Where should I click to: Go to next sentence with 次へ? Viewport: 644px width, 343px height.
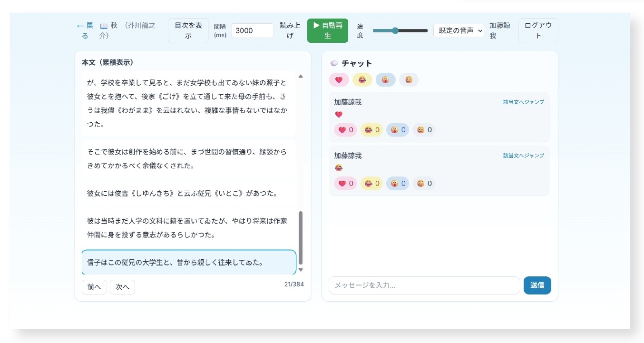(122, 287)
